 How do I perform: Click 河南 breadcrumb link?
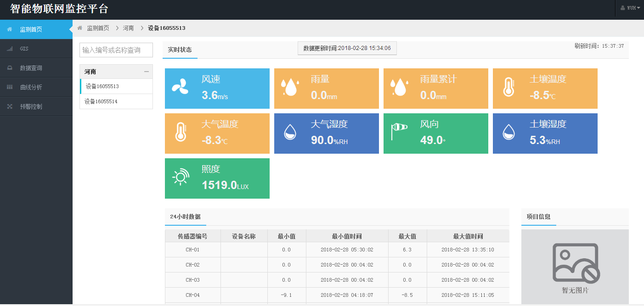(128, 28)
